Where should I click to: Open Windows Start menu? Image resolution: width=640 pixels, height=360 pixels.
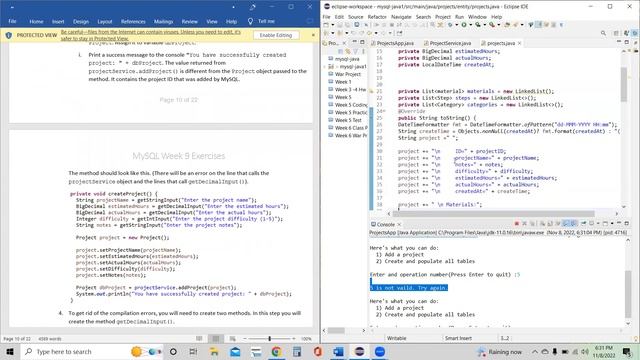[10, 351]
